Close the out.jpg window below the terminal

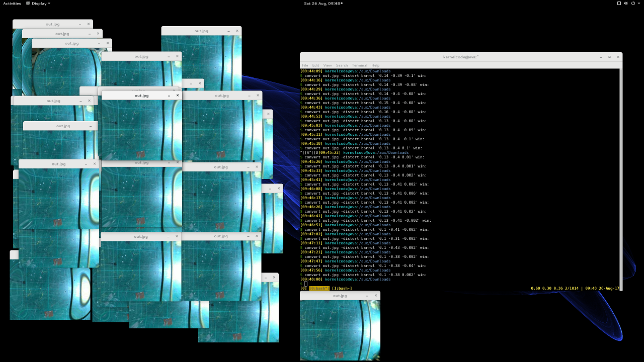tap(376, 296)
